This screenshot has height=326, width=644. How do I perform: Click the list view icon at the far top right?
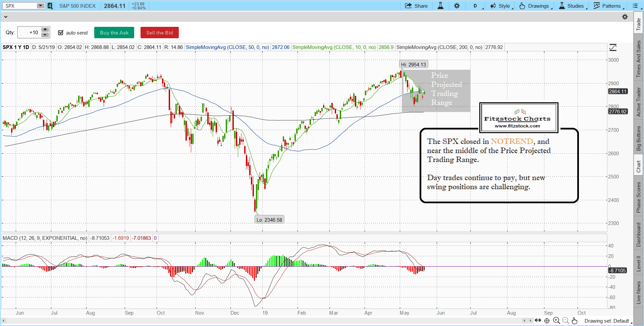[x=636, y=6]
